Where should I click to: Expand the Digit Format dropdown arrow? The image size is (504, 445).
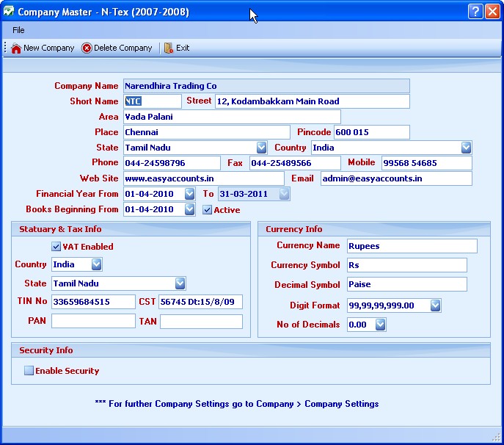pyautogui.click(x=435, y=305)
